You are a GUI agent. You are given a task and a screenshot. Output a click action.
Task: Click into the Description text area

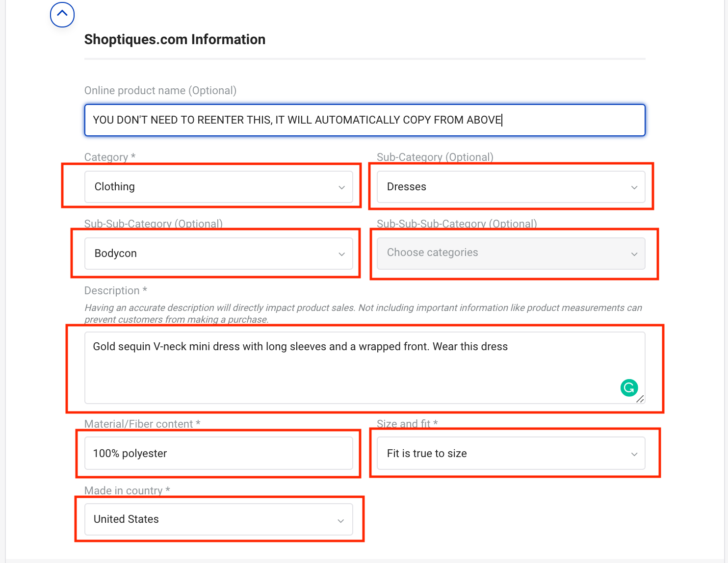pyautogui.click(x=365, y=368)
